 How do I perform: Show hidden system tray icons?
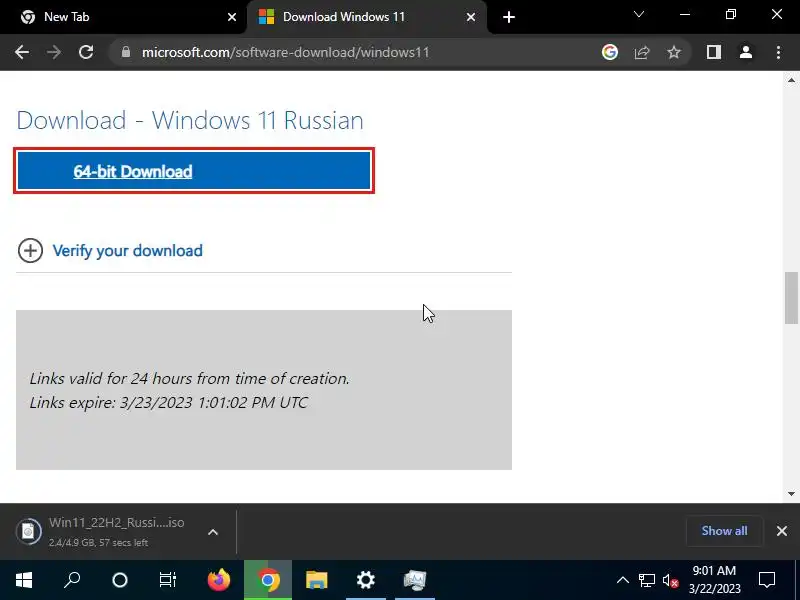click(622, 580)
